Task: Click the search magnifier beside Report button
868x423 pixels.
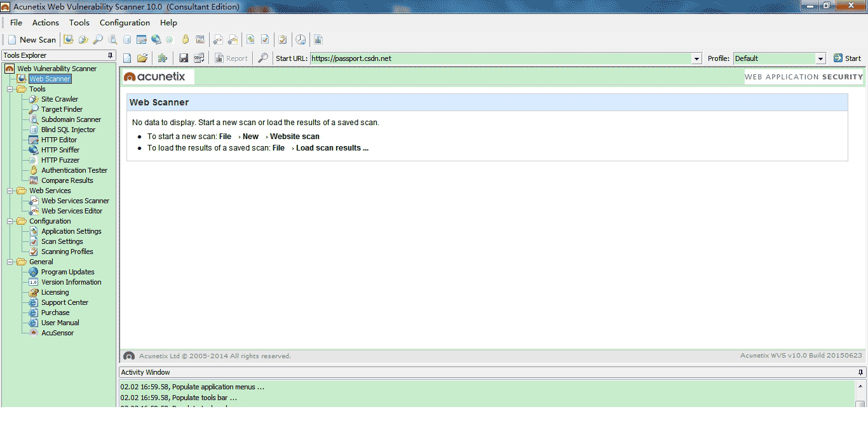Action: [262, 58]
